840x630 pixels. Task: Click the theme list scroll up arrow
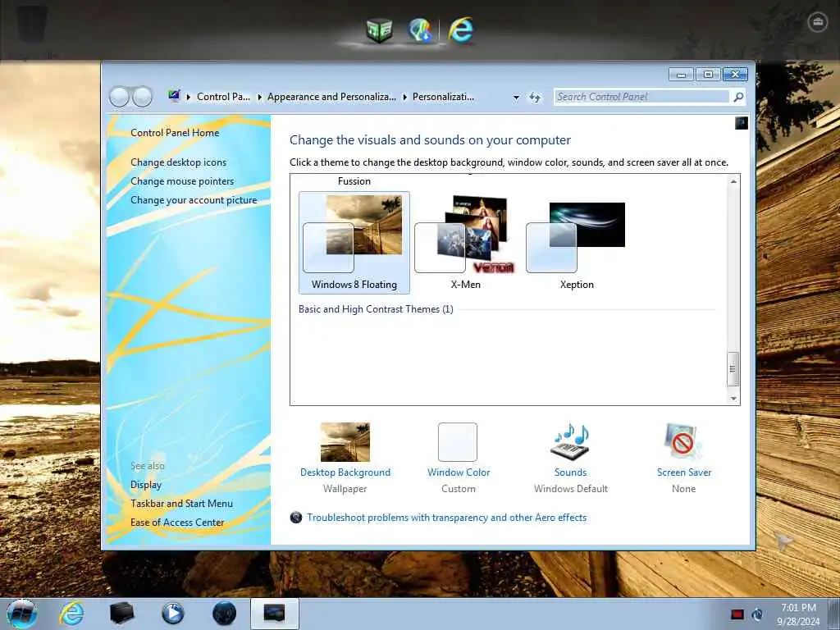pos(733,181)
